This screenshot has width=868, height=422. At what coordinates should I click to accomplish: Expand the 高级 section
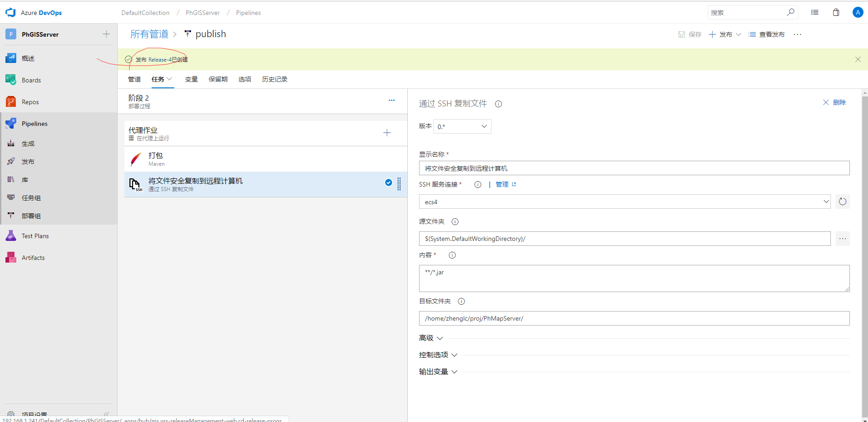(431, 338)
